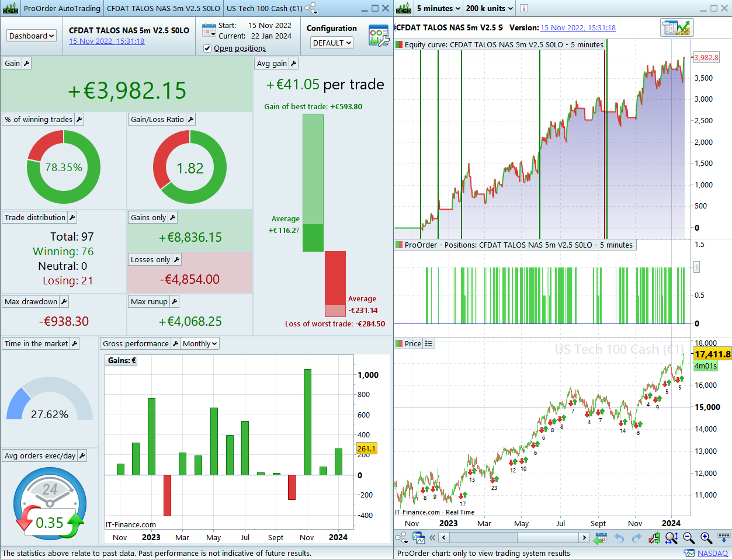Toggle the Open positions checkbox
Image resolution: width=732 pixels, height=560 pixels.
click(207, 48)
